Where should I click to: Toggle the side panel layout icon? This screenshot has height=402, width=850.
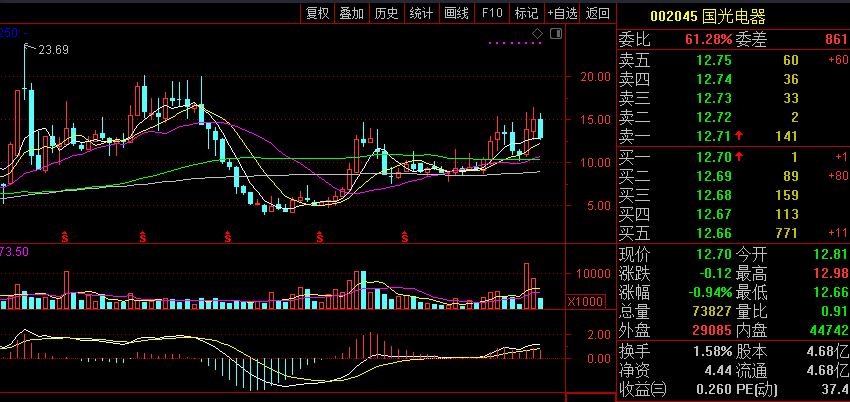pos(556,34)
